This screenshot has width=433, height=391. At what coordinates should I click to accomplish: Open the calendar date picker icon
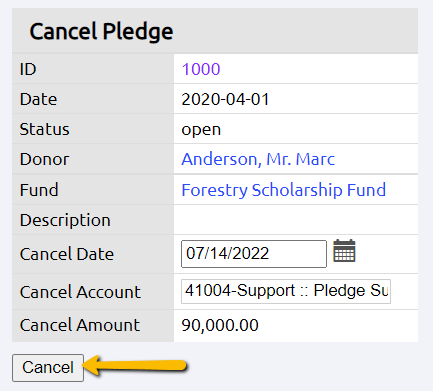(344, 251)
